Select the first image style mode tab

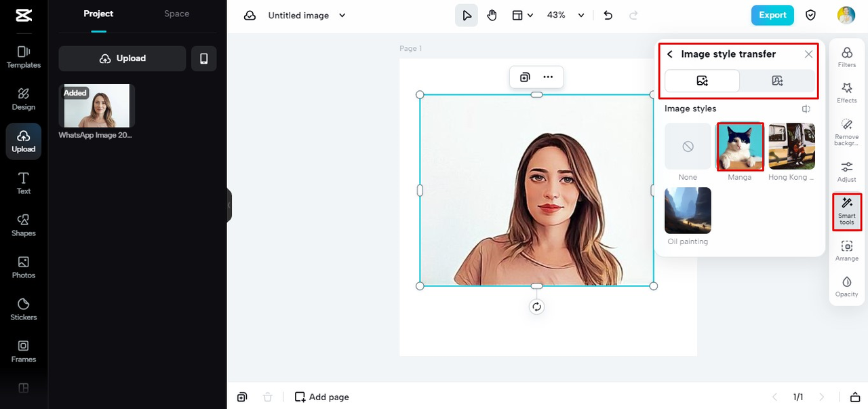[702, 81]
